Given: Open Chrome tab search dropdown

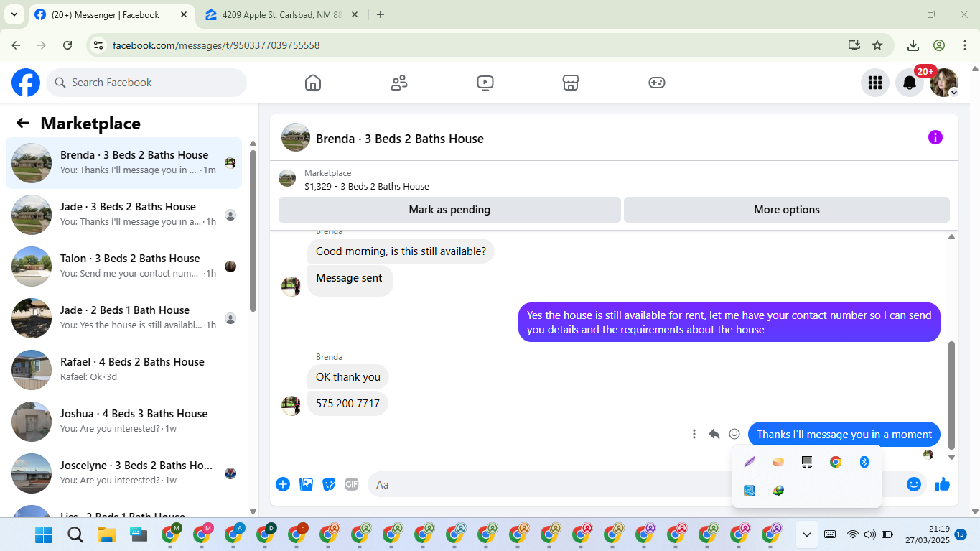Looking at the screenshot, I should (14, 14).
